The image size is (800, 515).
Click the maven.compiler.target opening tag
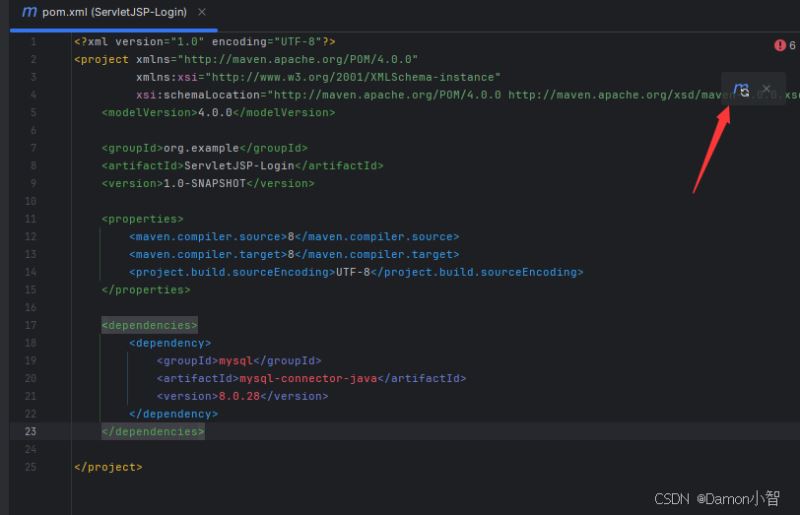(208, 254)
